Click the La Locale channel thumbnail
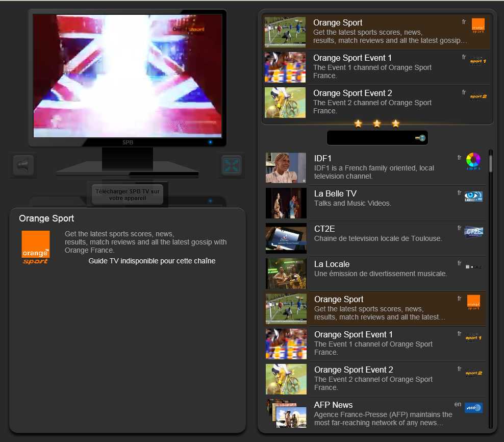Image resolution: width=504 pixels, height=442 pixels. (x=286, y=273)
